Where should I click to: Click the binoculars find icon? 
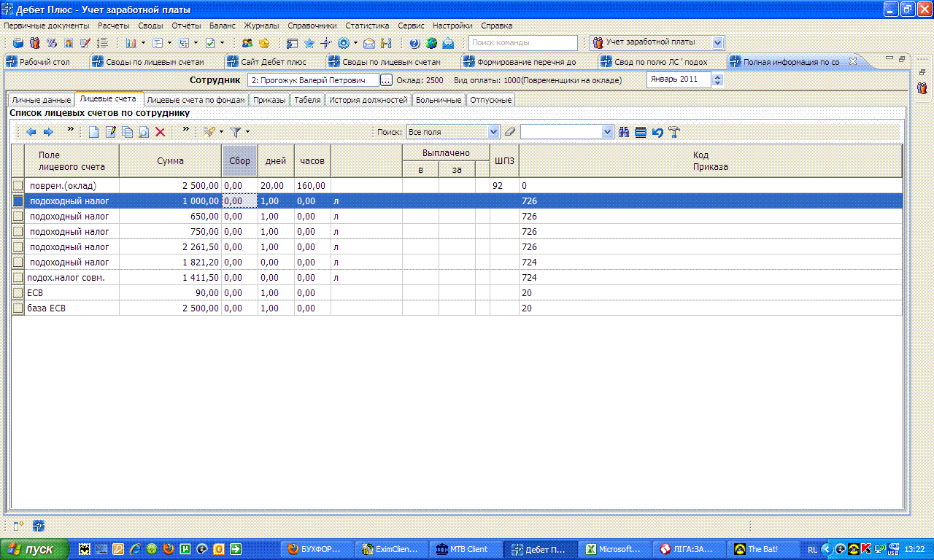pos(624,132)
